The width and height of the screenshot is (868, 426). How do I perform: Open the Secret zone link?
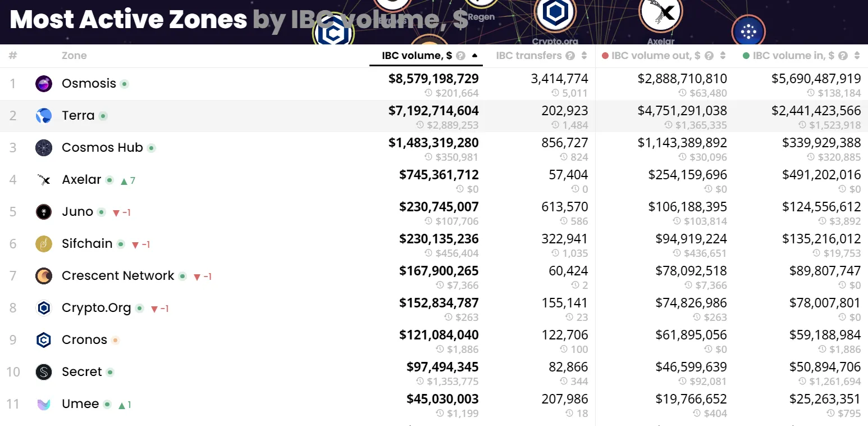pos(82,371)
